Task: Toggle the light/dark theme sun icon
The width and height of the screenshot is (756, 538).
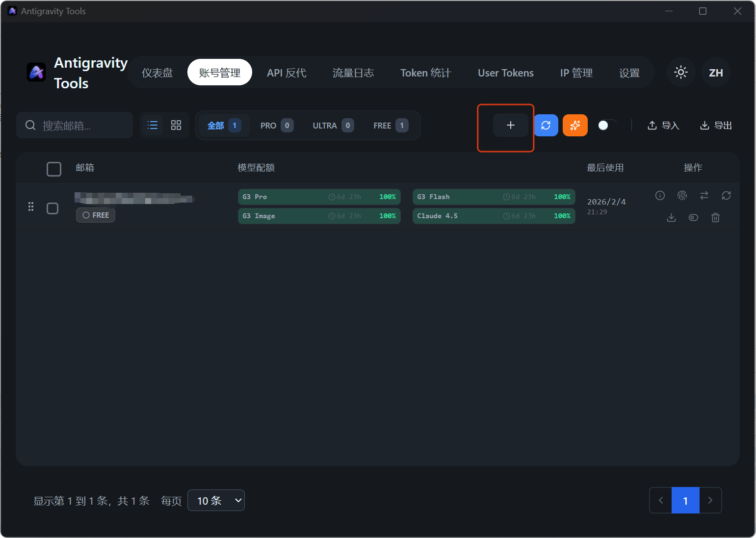Action: [681, 73]
